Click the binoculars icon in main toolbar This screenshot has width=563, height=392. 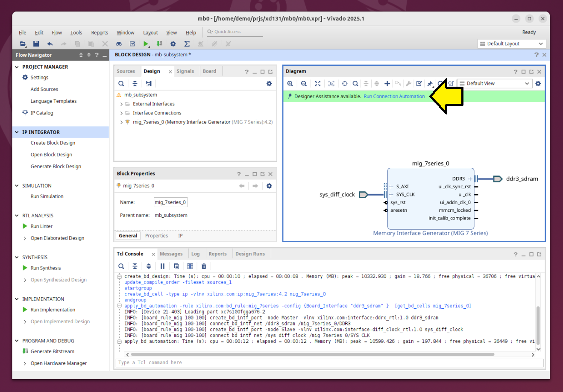(119, 44)
